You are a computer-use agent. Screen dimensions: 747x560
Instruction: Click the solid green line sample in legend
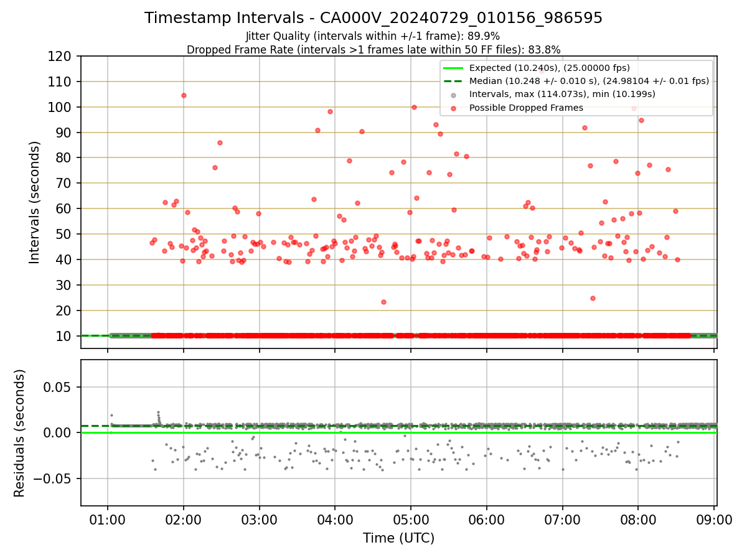453,68
